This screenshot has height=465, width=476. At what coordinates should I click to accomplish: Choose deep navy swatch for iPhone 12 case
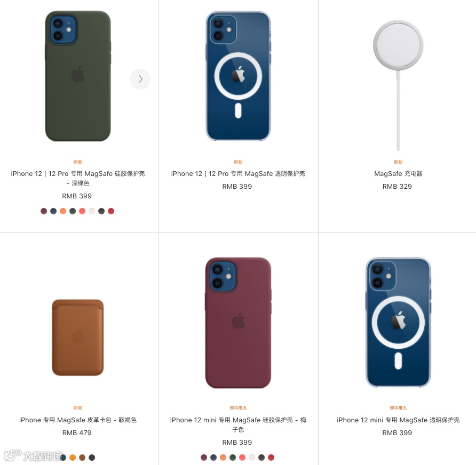pos(53,211)
